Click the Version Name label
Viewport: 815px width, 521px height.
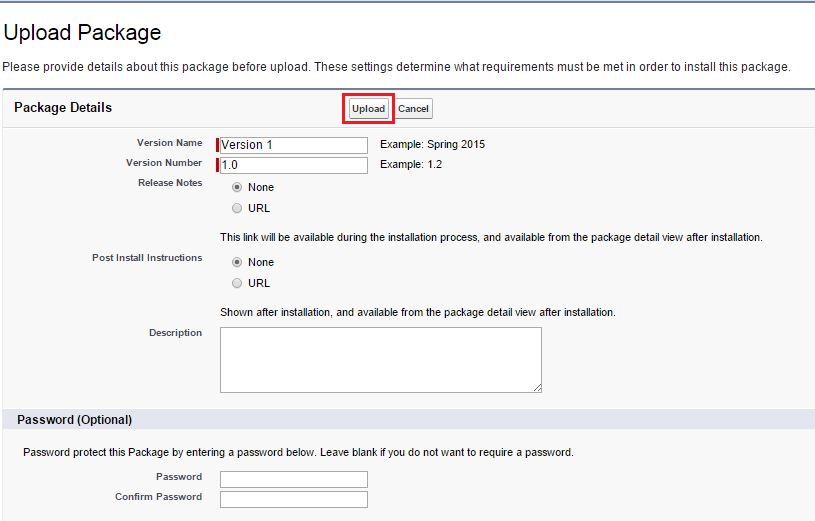(169, 143)
